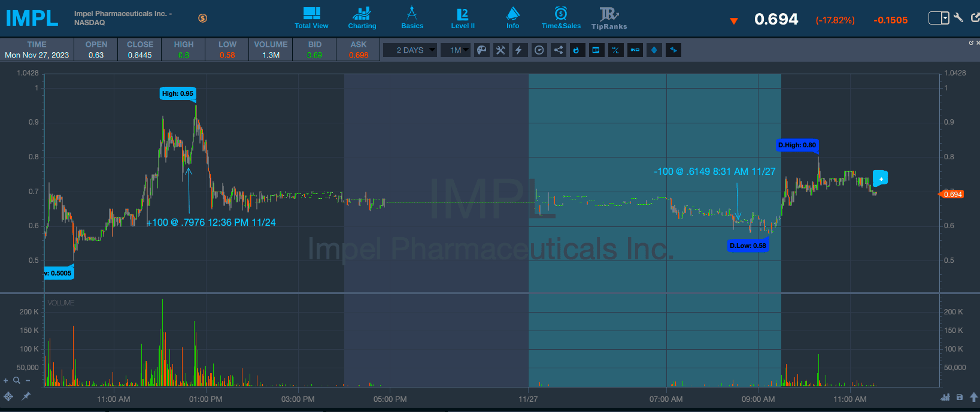Click the bar chart icon bottom right

[x=946, y=397]
